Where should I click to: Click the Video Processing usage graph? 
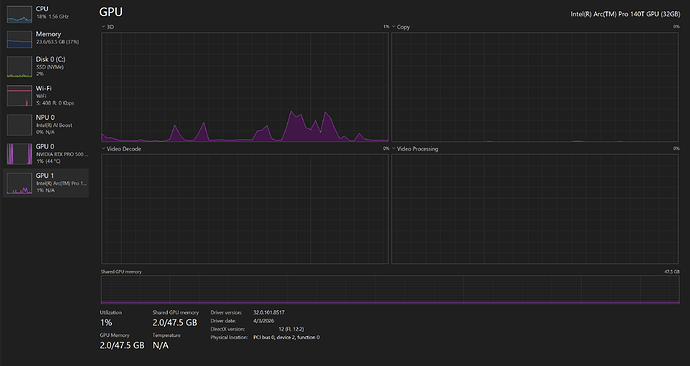535,209
